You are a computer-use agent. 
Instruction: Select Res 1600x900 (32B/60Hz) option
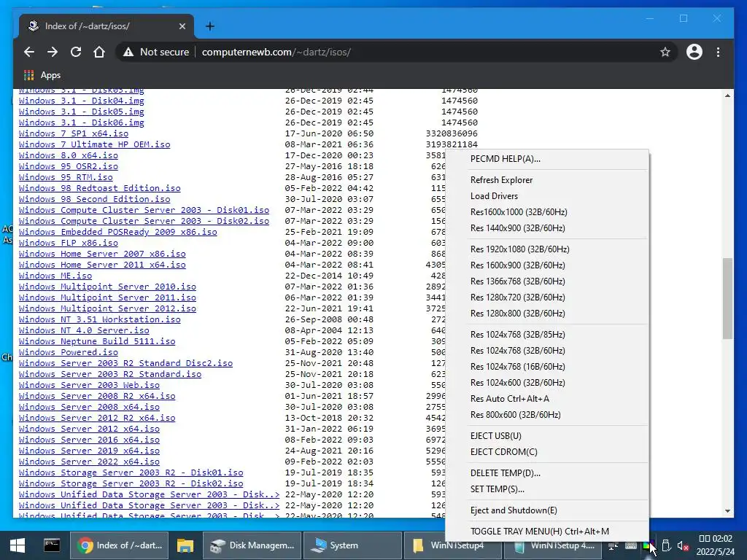[x=547, y=265]
